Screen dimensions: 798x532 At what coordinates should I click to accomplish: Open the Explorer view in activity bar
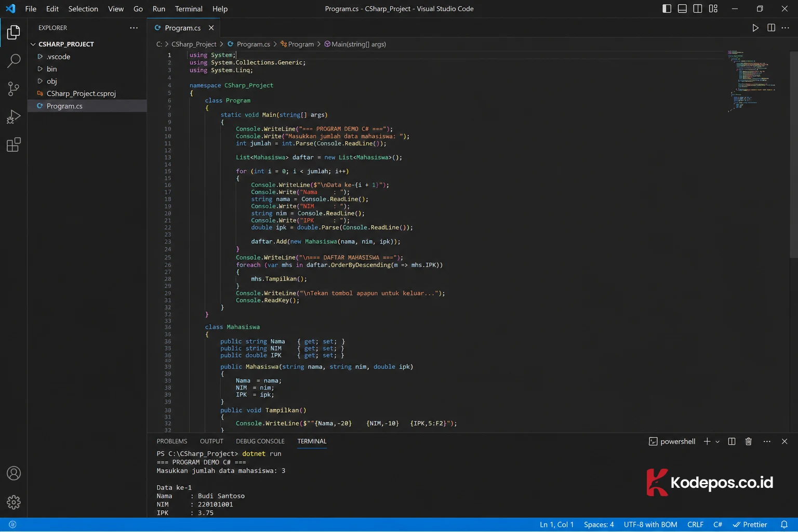pyautogui.click(x=14, y=32)
